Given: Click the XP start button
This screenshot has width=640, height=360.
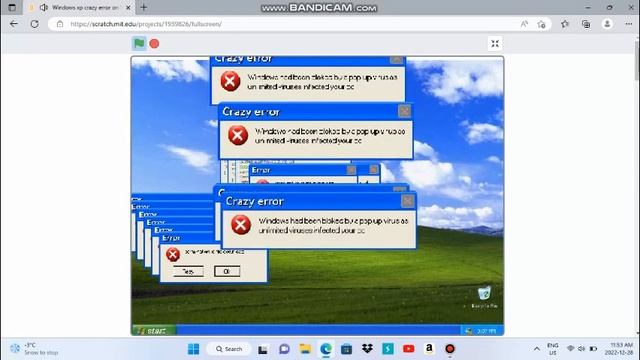Looking at the screenshot, I should coord(154,331).
